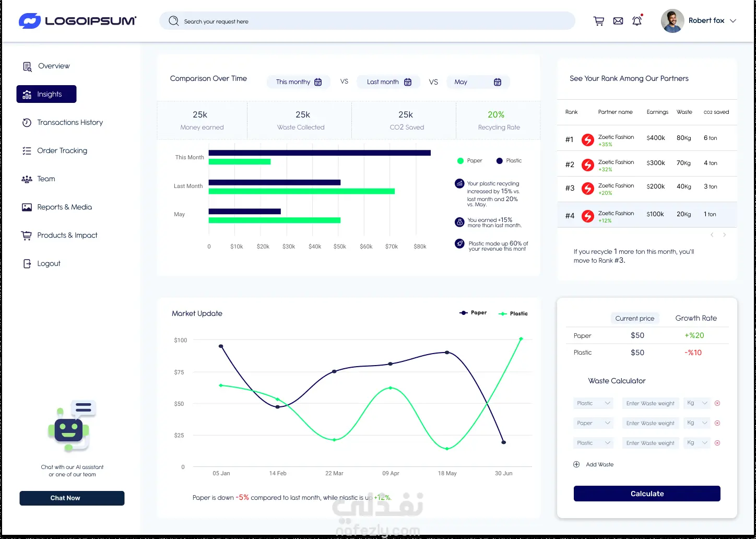756x539 pixels.
Task: Go to next page of partner ranking
Action: [x=724, y=235]
